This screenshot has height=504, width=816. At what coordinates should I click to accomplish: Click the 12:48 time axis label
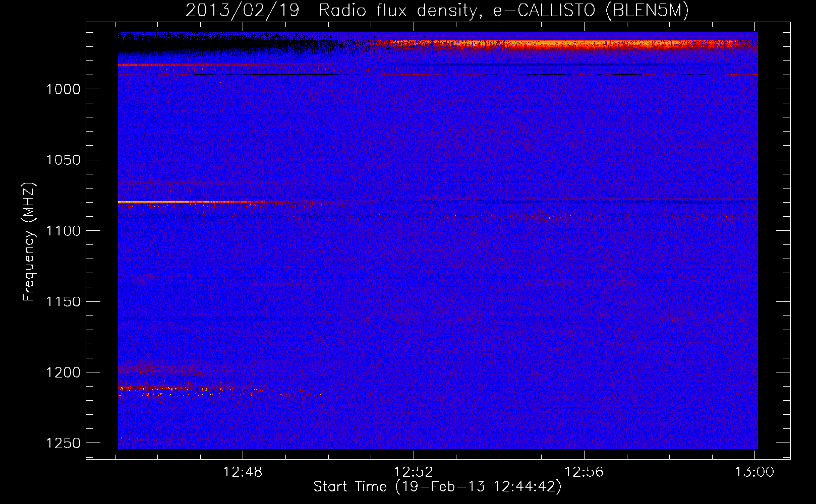(x=243, y=472)
